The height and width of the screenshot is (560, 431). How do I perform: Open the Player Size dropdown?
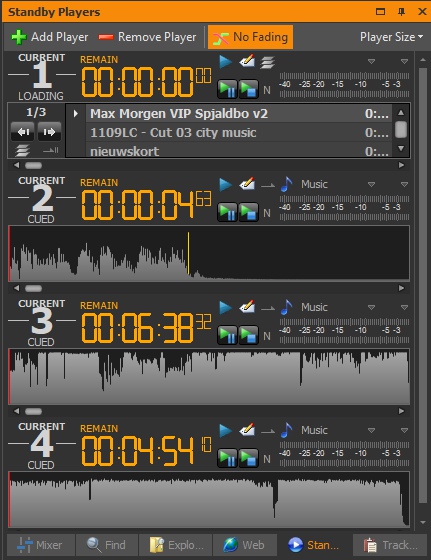[391, 37]
